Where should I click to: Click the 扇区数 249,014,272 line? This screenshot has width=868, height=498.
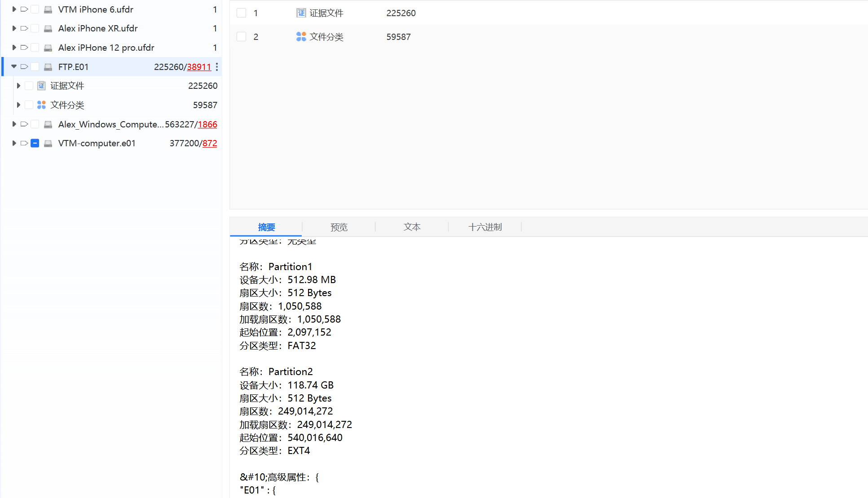286,411
